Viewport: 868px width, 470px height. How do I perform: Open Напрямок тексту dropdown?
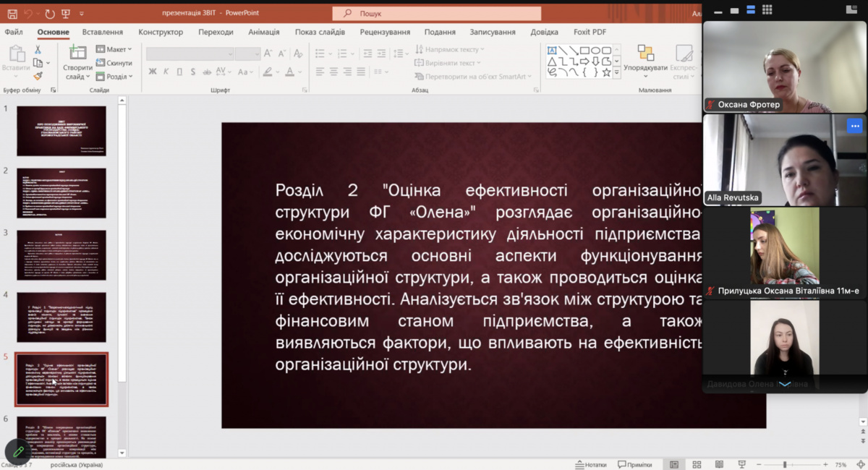[450, 49]
